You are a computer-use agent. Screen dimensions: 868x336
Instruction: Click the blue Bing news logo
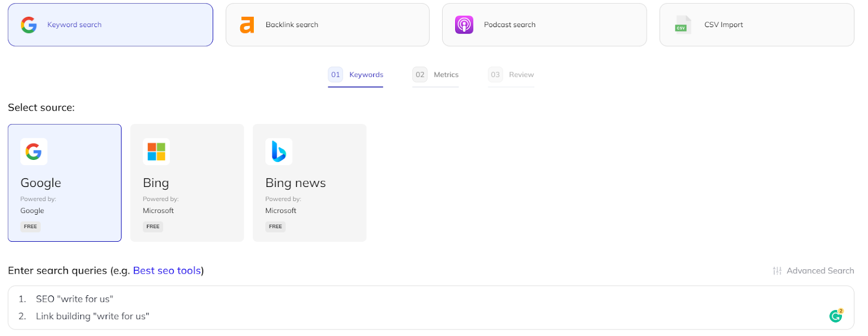[279, 152]
